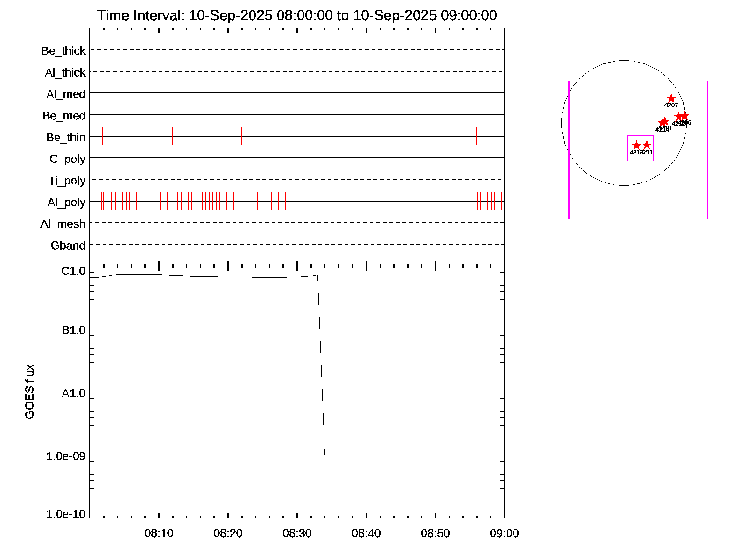This screenshot has width=747, height=560.
Task: Click the 08:30 time axis label
Action: [x=297, y=533]
